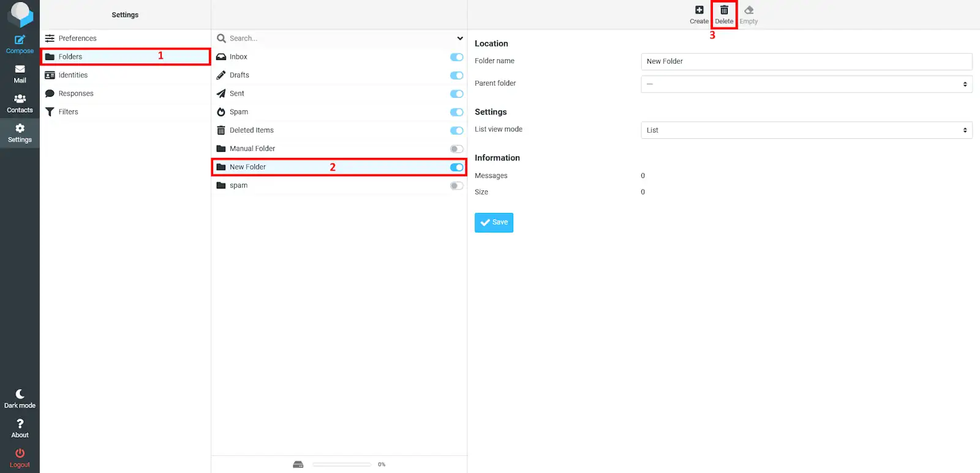Expand the folder search options chevron
This screenshot has height=473, width=980.
pyautogui.click(x=460, y=39)
